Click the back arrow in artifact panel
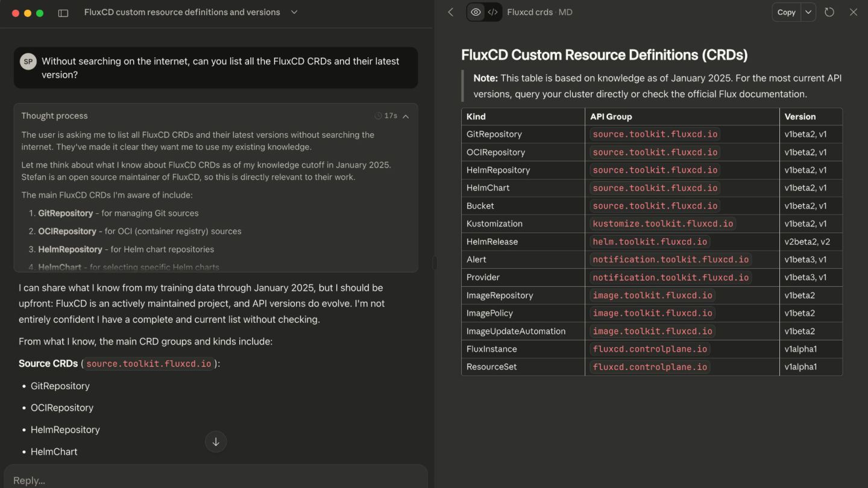The image size is (868, 488). (x=450, y=12)
